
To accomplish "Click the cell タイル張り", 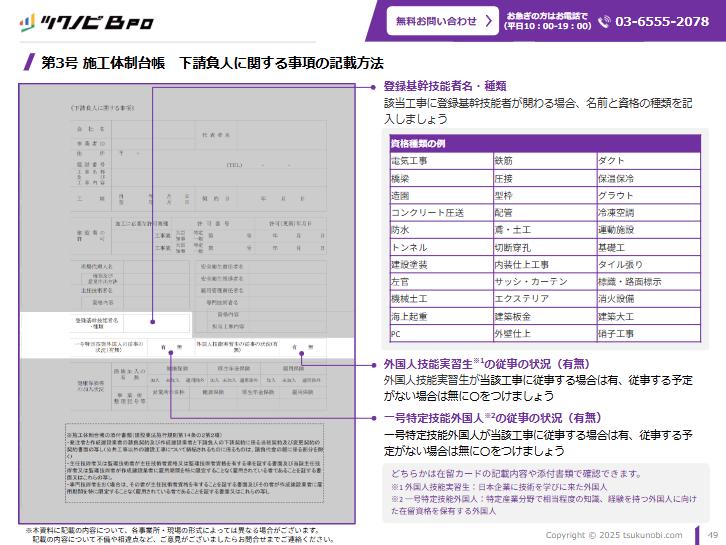I will [649, 264].
